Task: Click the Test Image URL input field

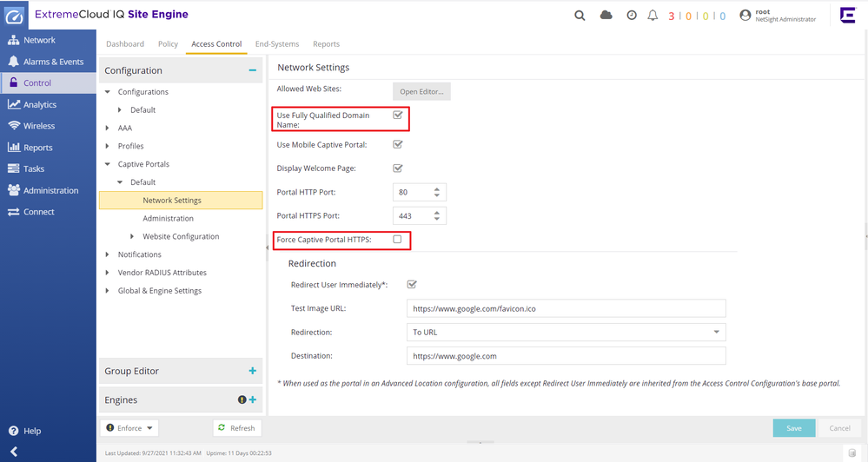Action: pyautogui.click(x=566, y=309)
